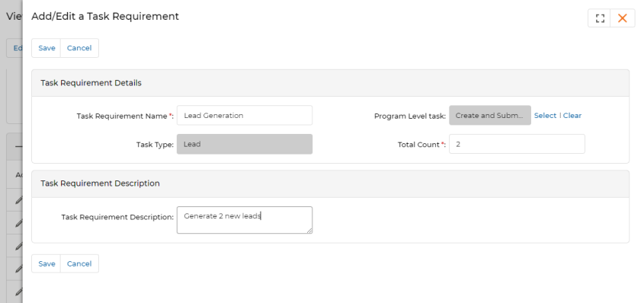Screen dimensions: 644x303
Task: Click the Task Requirement Name label
Action: point(125,116)
